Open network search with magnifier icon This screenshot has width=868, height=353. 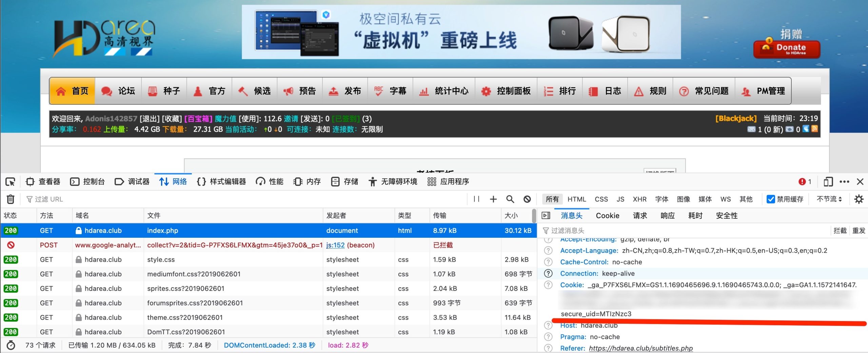click(510, 199)
